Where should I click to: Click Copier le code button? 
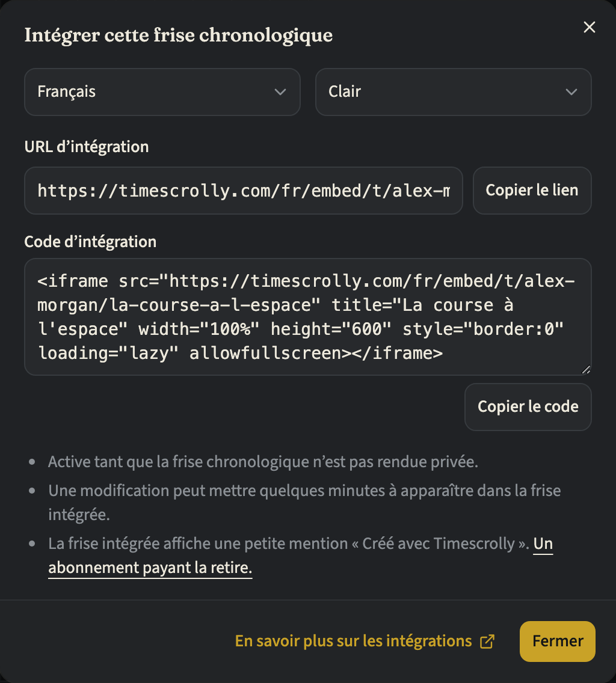[x=528, y=407]
